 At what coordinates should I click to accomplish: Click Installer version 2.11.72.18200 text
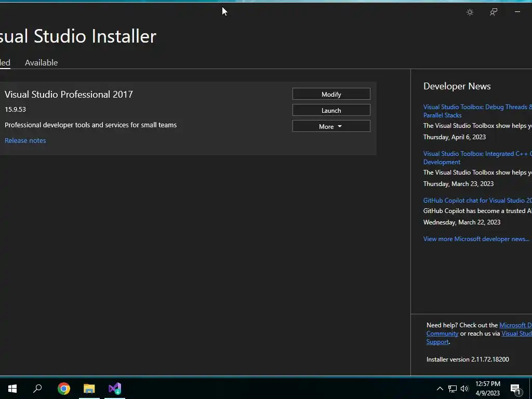pyautogui.click(x=468, y=360)
